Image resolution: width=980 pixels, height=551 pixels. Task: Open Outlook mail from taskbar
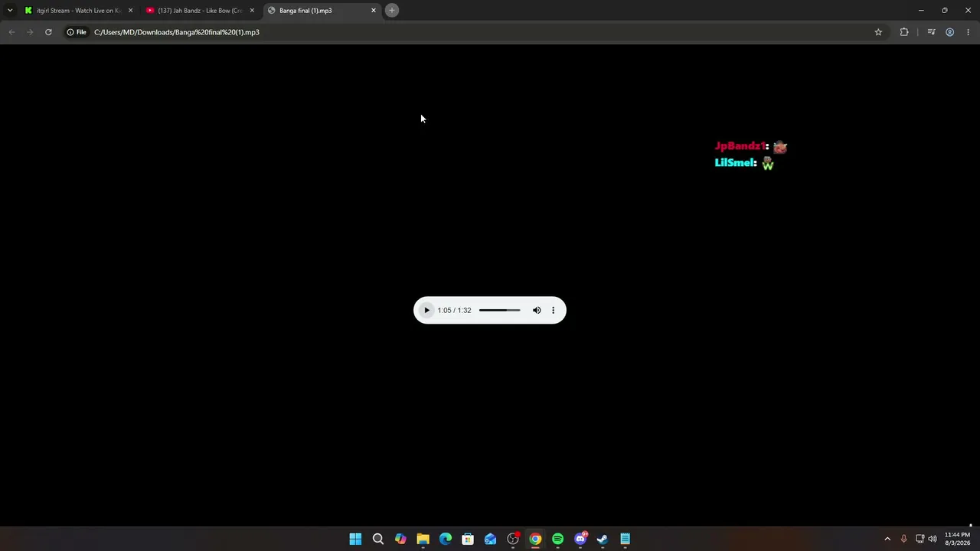coord(490,539)
